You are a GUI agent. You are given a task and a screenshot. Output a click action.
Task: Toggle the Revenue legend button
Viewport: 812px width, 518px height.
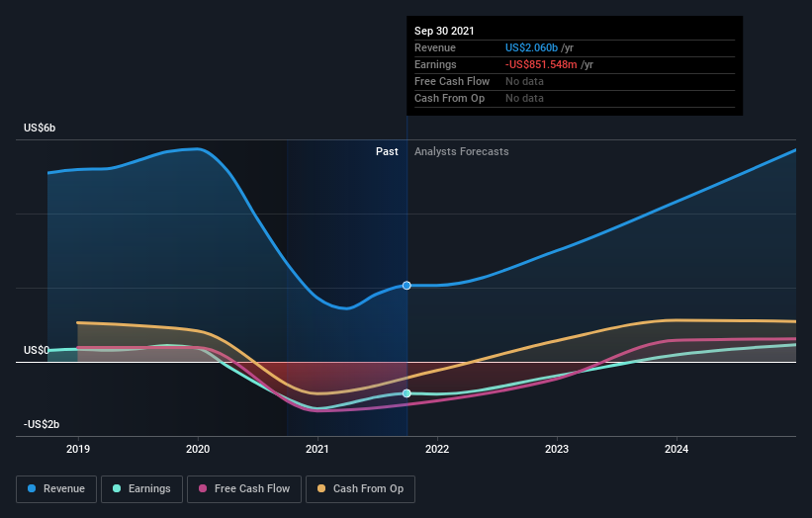tap(56, 489)
